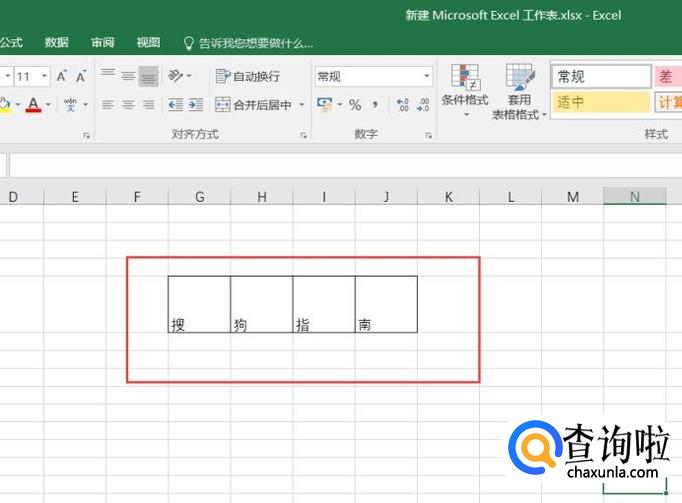The height and width of the screenshot is (503, 682).
Task: Switch to the 视图 ribbon tab
Action: point(148,42)
